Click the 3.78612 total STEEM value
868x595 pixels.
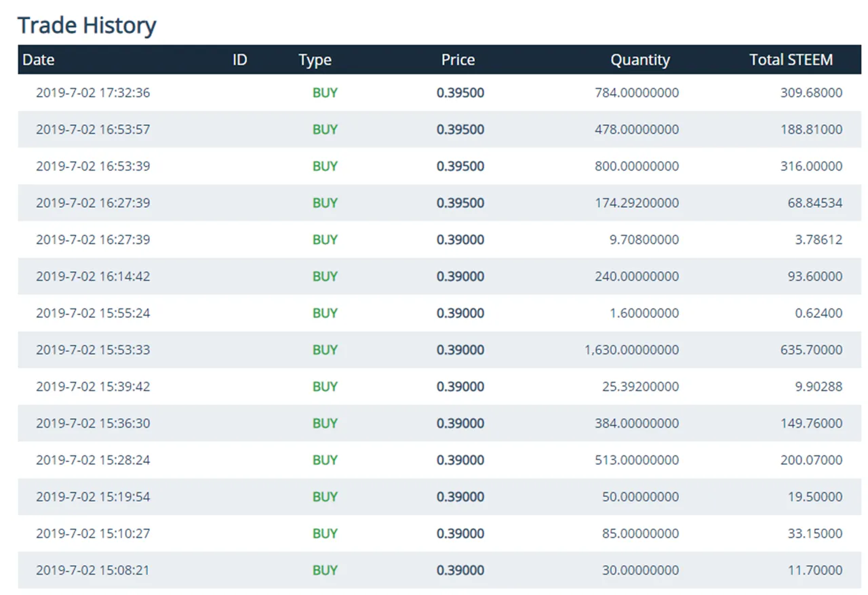pyautogui.click(x=819, y=239)
